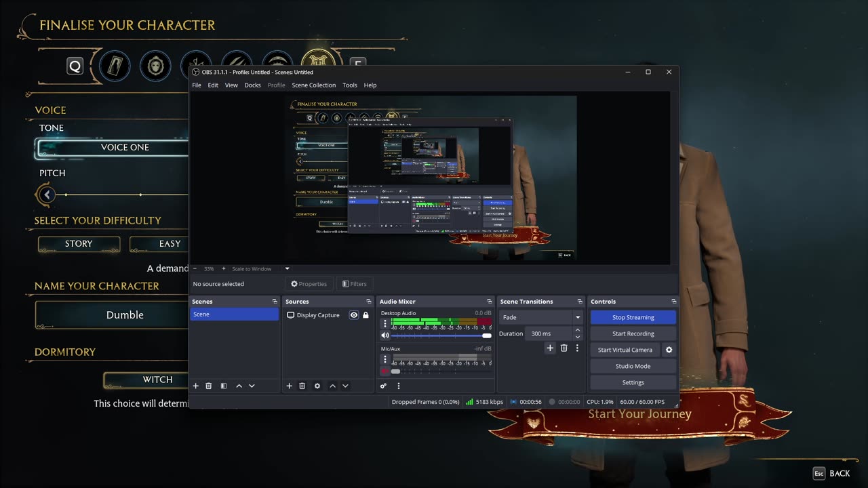Viewport: 868px width, 488px height.
Task: Float the Controls dock icon
Action: click(x=673, y=302)
